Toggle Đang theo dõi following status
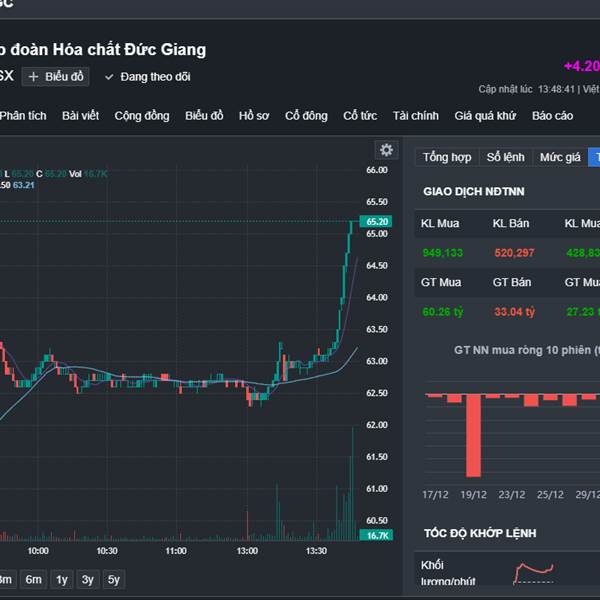This screenshot has width=600, height=600. [x=148, y=77]
